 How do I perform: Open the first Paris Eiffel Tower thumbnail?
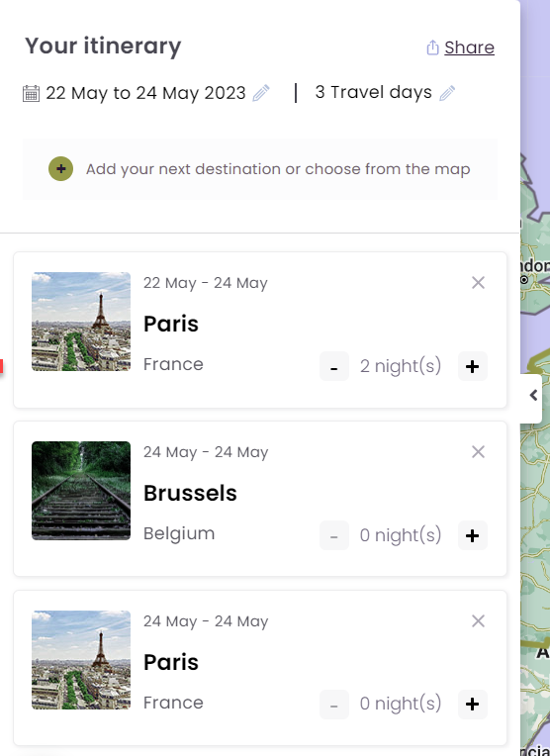tap(81, 322)
